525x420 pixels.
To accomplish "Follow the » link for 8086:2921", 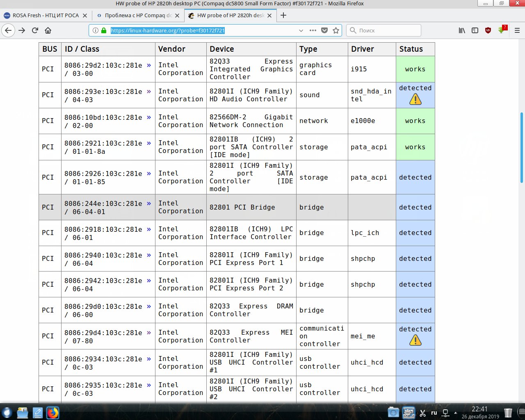I will pyautogui.click(x=149, y=143).
